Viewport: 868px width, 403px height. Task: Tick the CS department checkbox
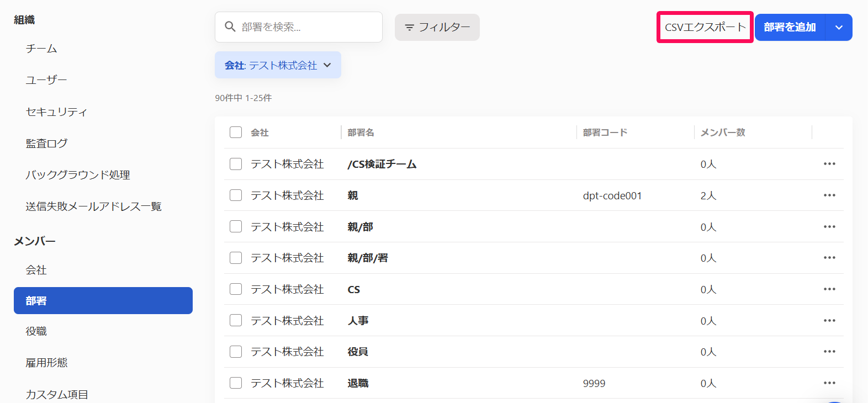pyautogui.click(x=236, y=289)
